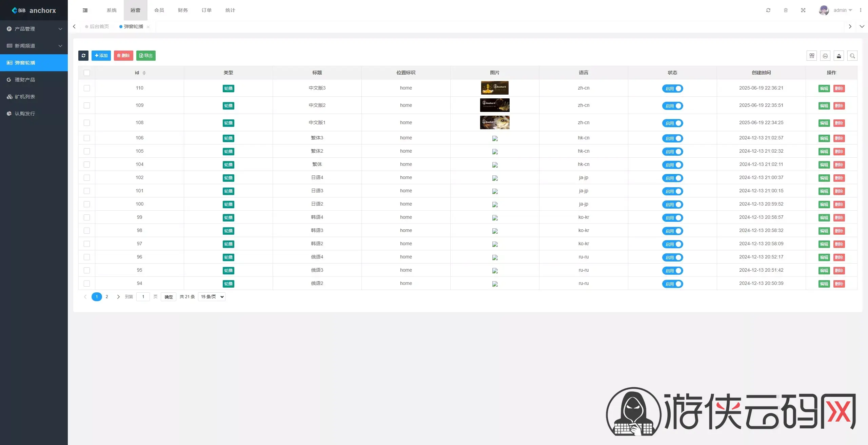Disable the status switch for id 106

673,138
